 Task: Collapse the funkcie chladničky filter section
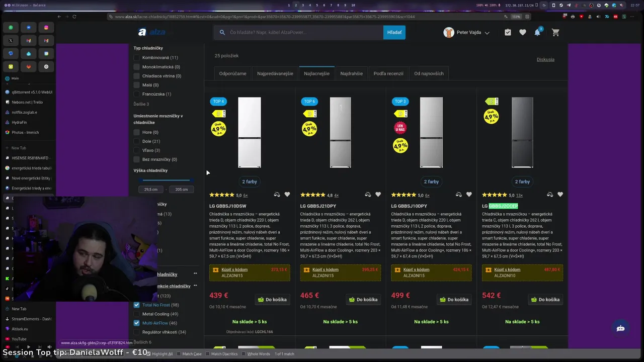(x=195, y=286)
